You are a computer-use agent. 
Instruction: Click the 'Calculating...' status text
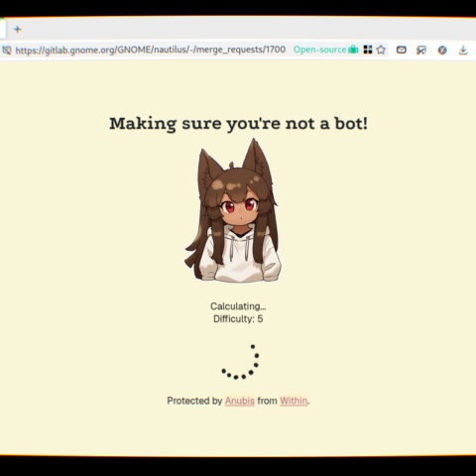[238, 306]
